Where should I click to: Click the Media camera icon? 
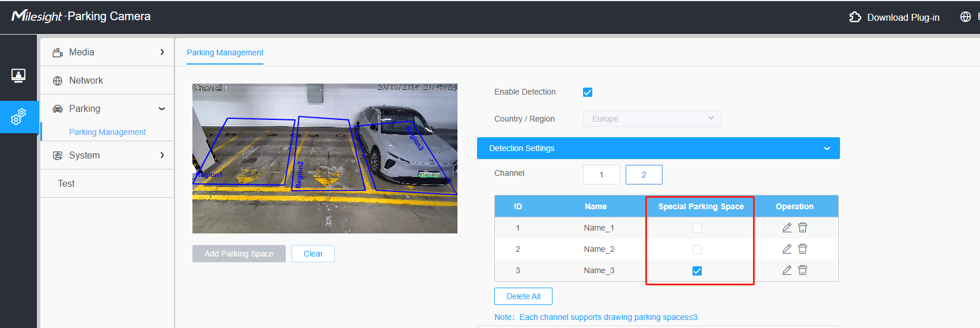point(58,52)
